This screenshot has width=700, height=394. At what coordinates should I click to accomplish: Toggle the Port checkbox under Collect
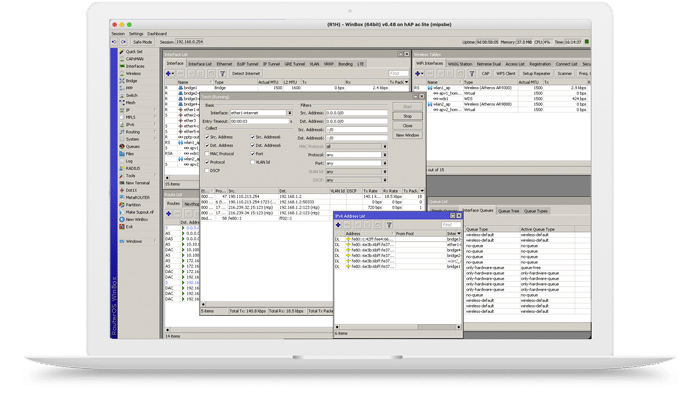[253, 154]
